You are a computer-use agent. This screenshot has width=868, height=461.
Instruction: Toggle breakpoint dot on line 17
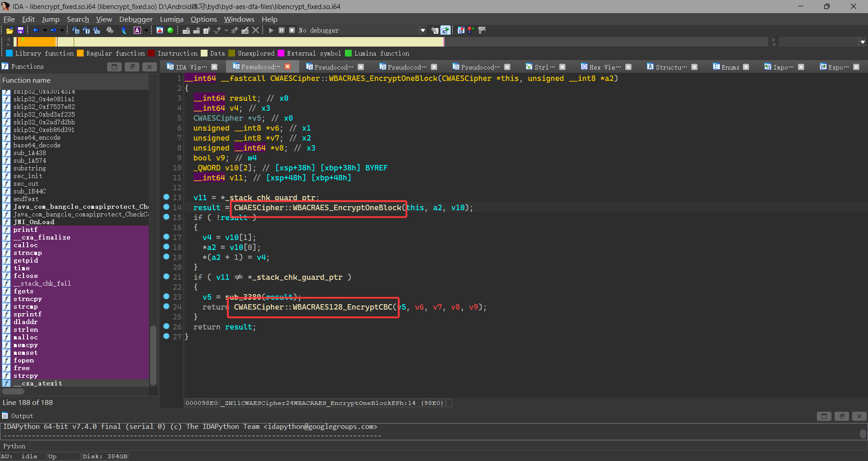click(x=166, y=237)
